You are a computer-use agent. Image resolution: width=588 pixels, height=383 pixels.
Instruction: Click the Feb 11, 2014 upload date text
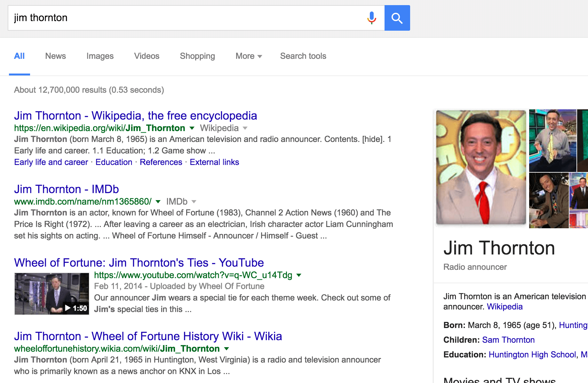pyautogui.click(x=118, y=286)
